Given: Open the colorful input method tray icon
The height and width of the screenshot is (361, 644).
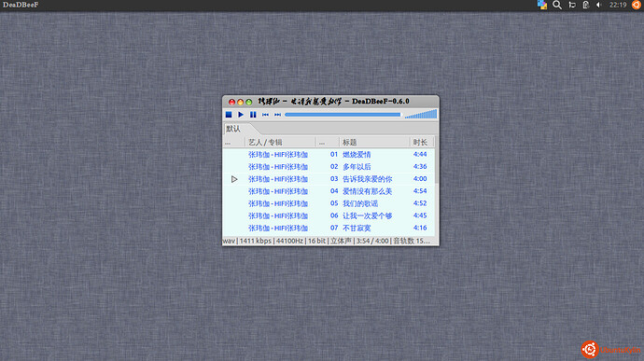Looking at the screenshot, I should (542, 5).
